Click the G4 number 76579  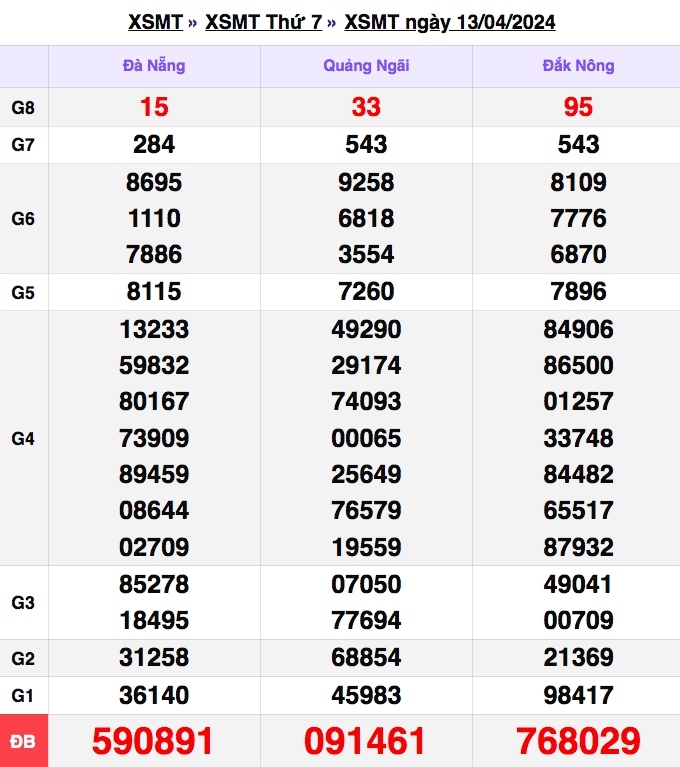(366, 511)
